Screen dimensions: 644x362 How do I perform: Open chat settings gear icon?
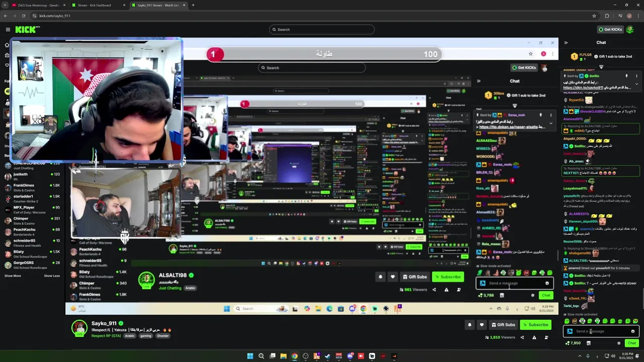[619, 343]
